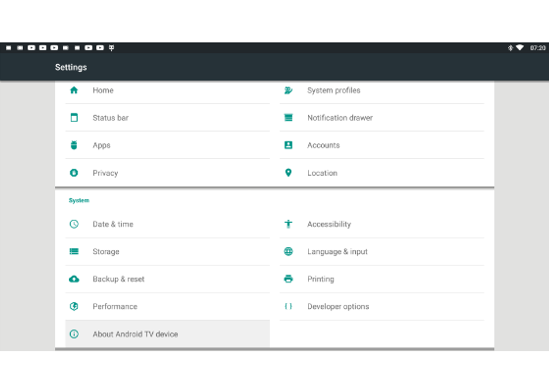Click the Backup & reset cloud icon
Screen dimensions: 549x392
(74, 279)
